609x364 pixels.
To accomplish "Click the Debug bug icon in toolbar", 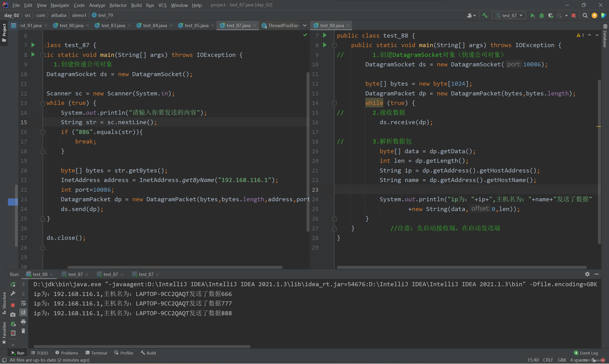I will tap(541, 15).
